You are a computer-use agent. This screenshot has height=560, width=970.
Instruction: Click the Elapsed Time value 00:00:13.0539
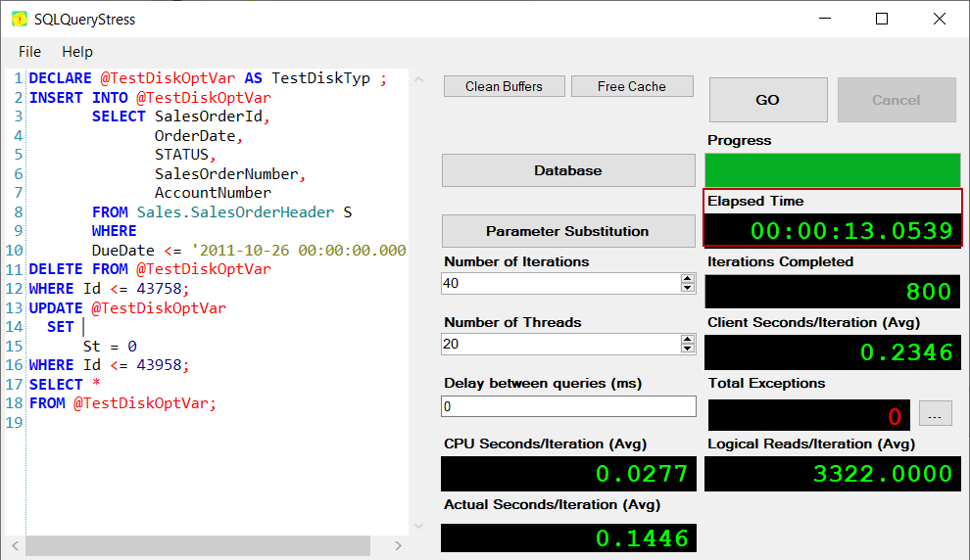pos(851,231)
